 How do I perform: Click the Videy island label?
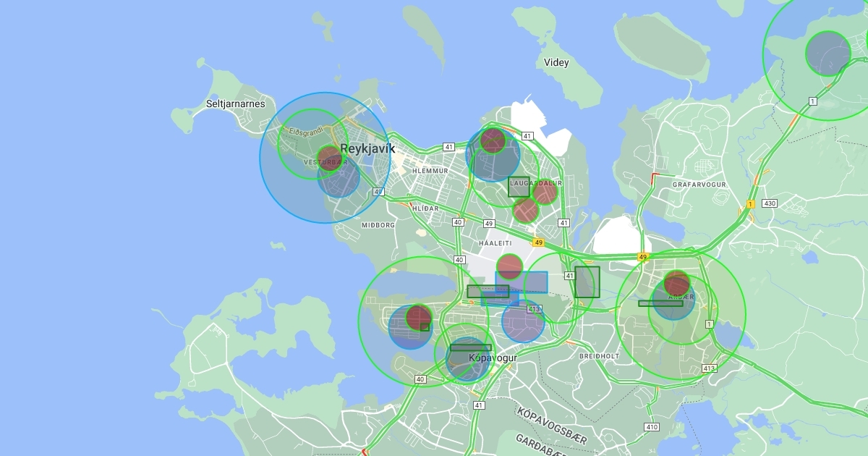point(556,62)
